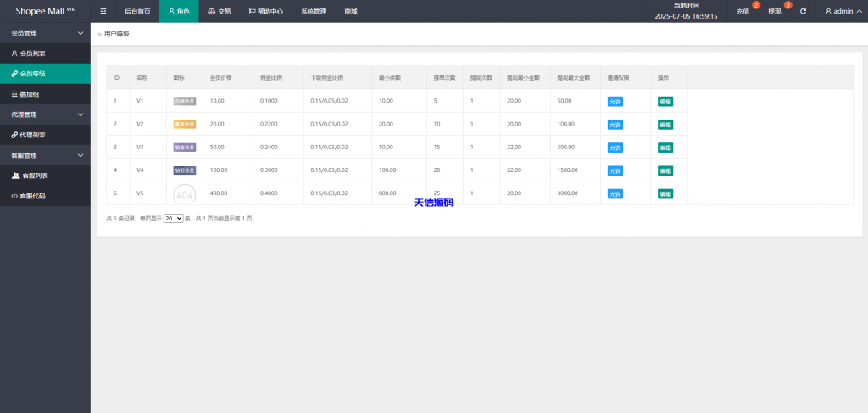Viewport: 868px width, 413px height.
Task: Open 会员列表 in sidebar
Action: pos(45,53)
